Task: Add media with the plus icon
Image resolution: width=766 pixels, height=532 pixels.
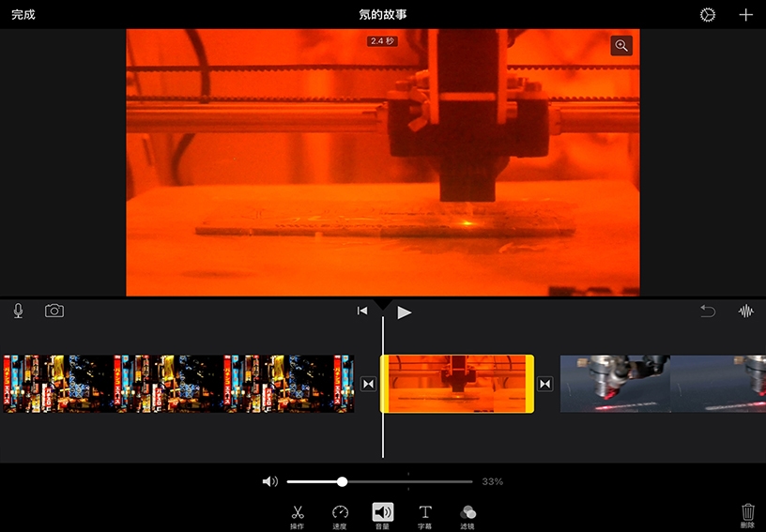Action: [x=745, y=15]
